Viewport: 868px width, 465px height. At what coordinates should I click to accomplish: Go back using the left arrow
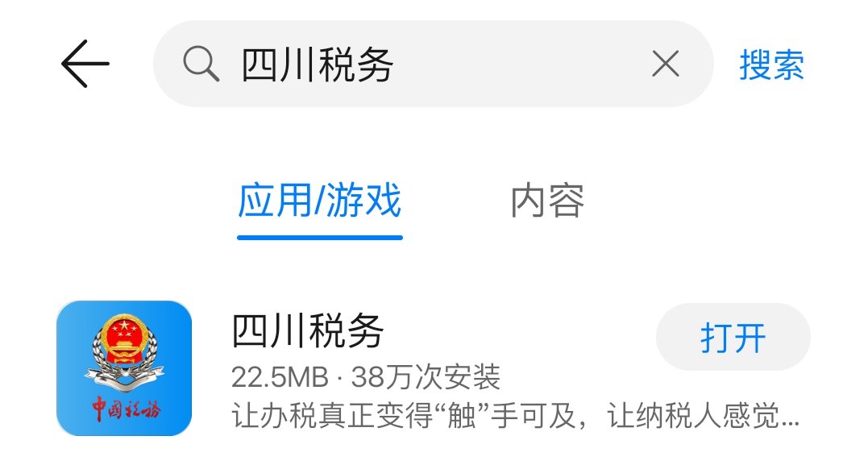(x=85, y=64)
